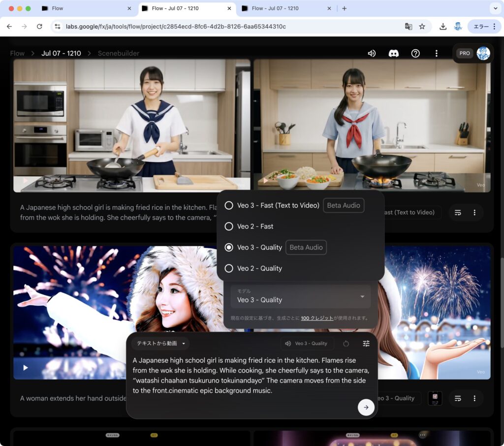
Task: Expand the Chrome tab search chevron
Action: pos(494,8)
